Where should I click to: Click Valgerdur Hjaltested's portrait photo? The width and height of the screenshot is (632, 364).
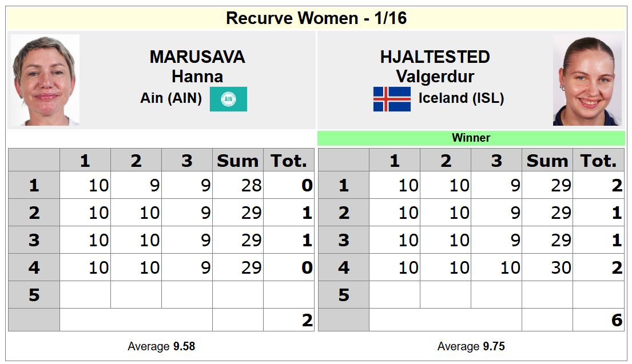point(587,80)
